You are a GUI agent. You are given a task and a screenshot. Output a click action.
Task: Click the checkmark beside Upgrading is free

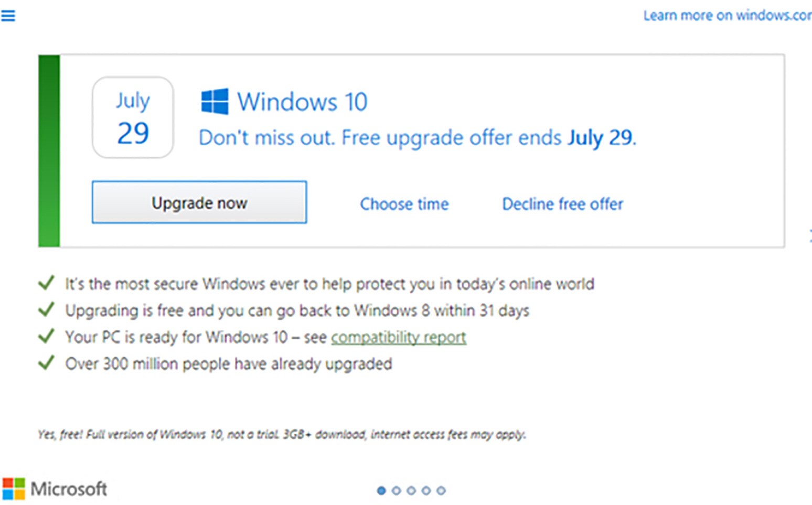point(47,309)
